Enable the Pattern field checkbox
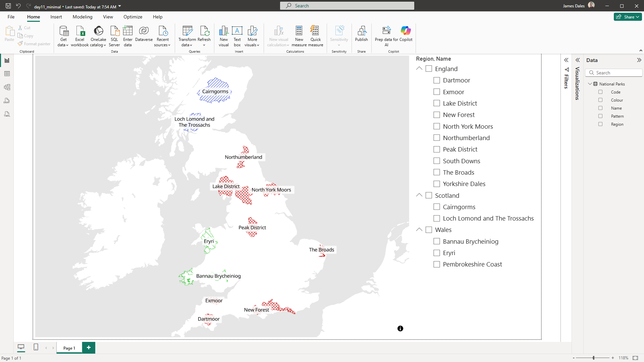This screenshot has height=362, width=644. 600,116
